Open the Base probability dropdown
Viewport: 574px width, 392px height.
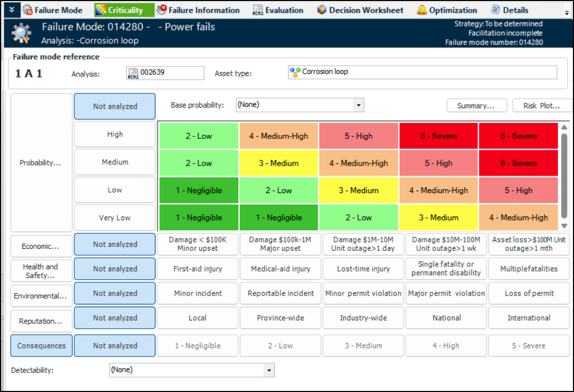359,105
